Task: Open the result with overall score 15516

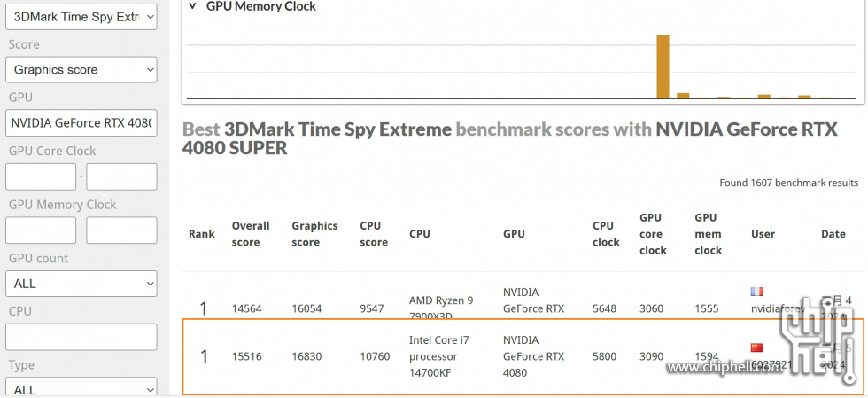Action: 247,356
